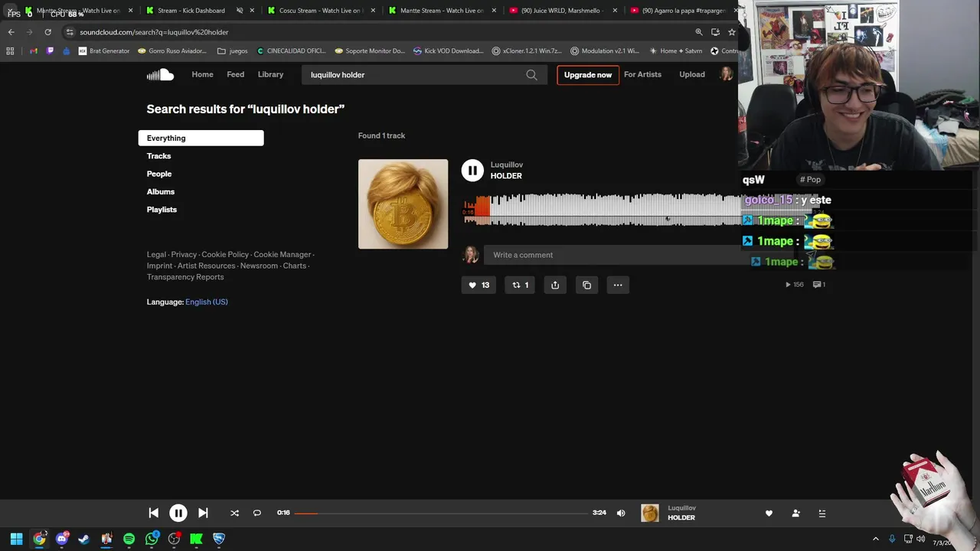Filter results by People
The width and height of the screenshot is (980, 551).
(159, 174)
